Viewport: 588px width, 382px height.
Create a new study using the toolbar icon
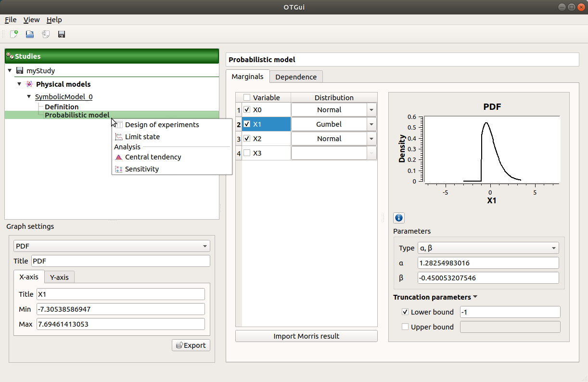(x=13, y=34)
